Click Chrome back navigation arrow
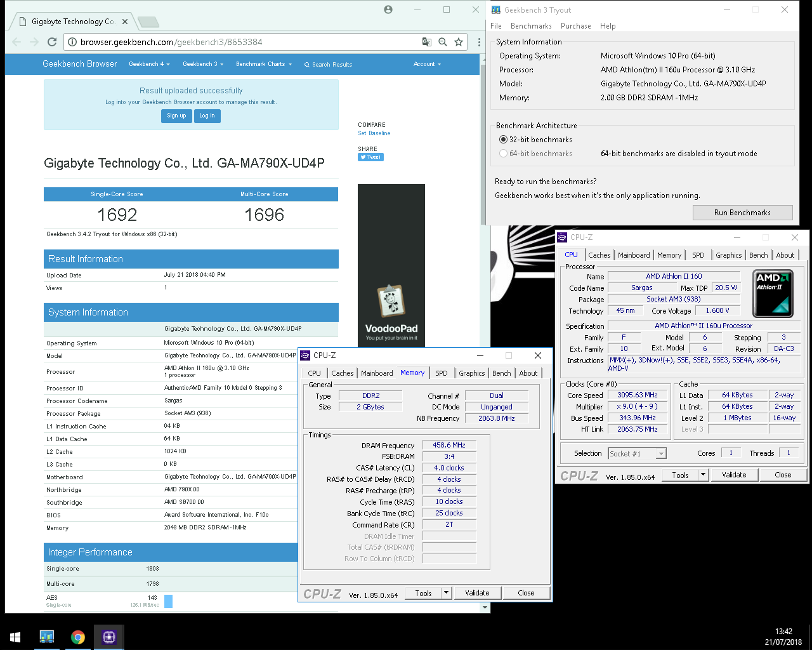The image size is (812, 650). pyautogui.click(x=16, y=42)
